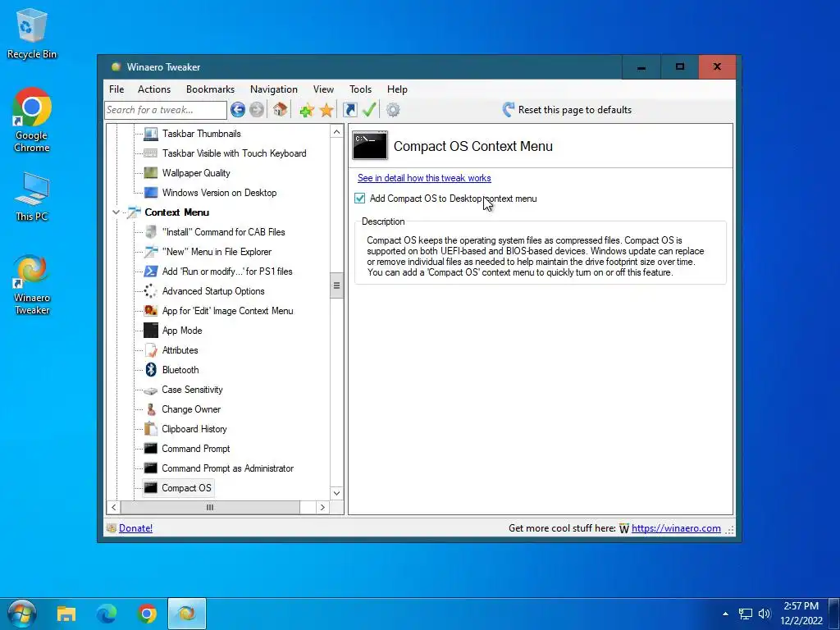Open bookmarks with the yellow star icon

pos(326,110)
